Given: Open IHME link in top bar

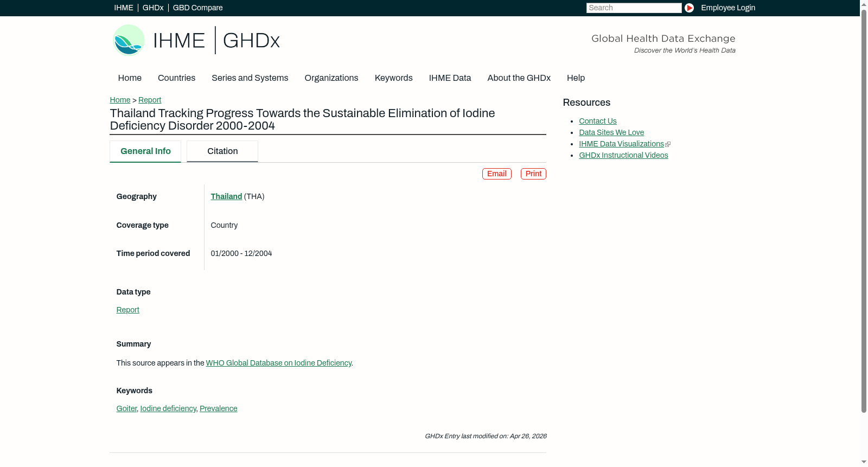Looking at the screenshot, I should [x=124, y=8].
